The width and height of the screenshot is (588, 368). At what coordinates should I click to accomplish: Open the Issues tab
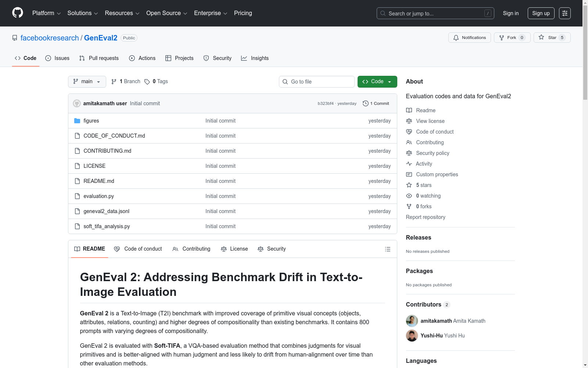[57, 58]
